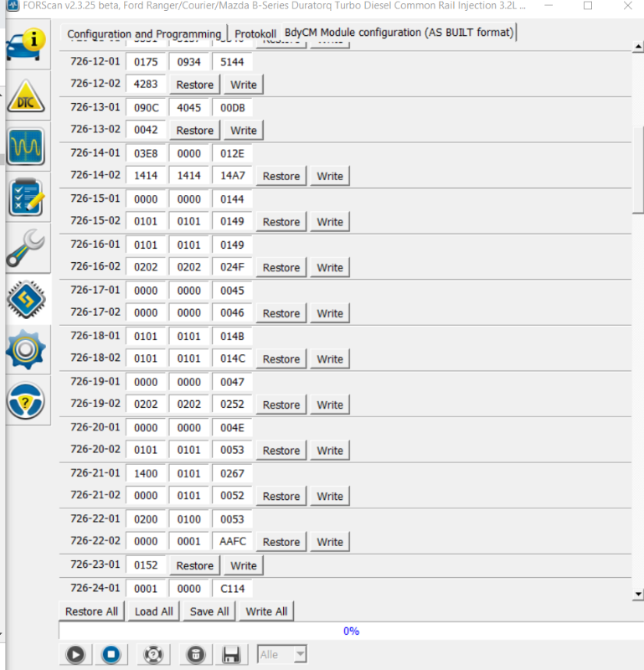Edit field 090C in row 726-13-01
644x670 pixels.
coord(146,108)
